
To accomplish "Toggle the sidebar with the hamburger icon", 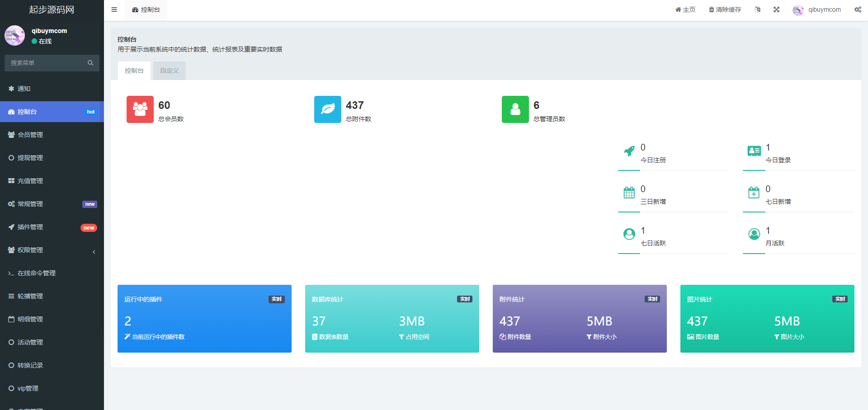I will point(114,9).
